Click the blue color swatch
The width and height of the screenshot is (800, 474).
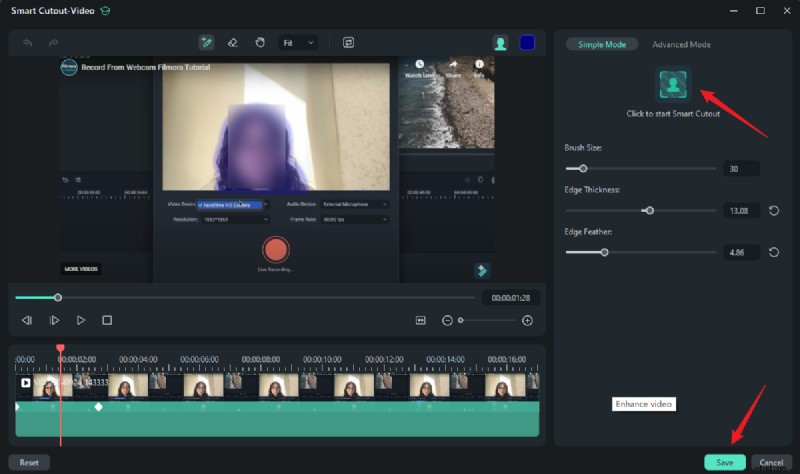tap(527, 43)
